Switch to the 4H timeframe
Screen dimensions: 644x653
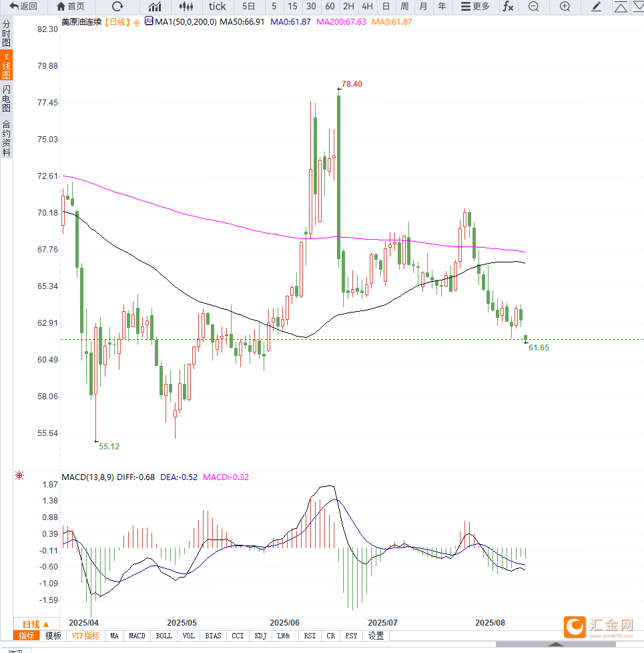(x=367, y=6)
